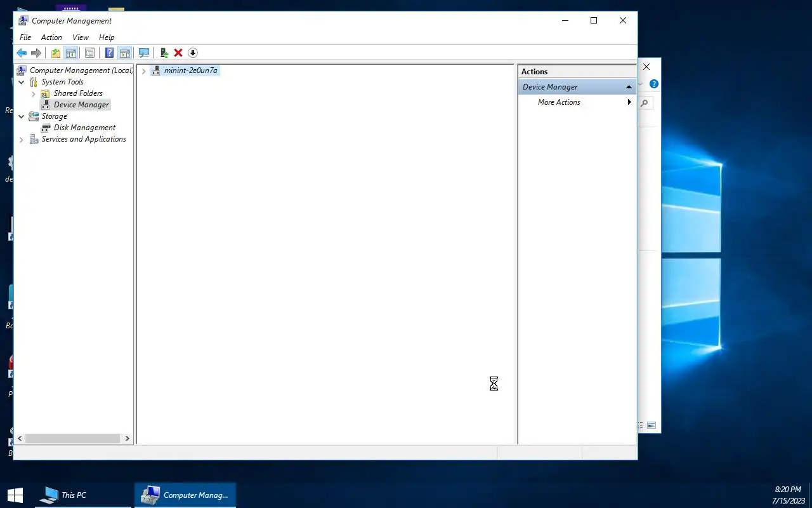Collapse the System Tools tree node
812x508 pixels.
tap(22, 82)
